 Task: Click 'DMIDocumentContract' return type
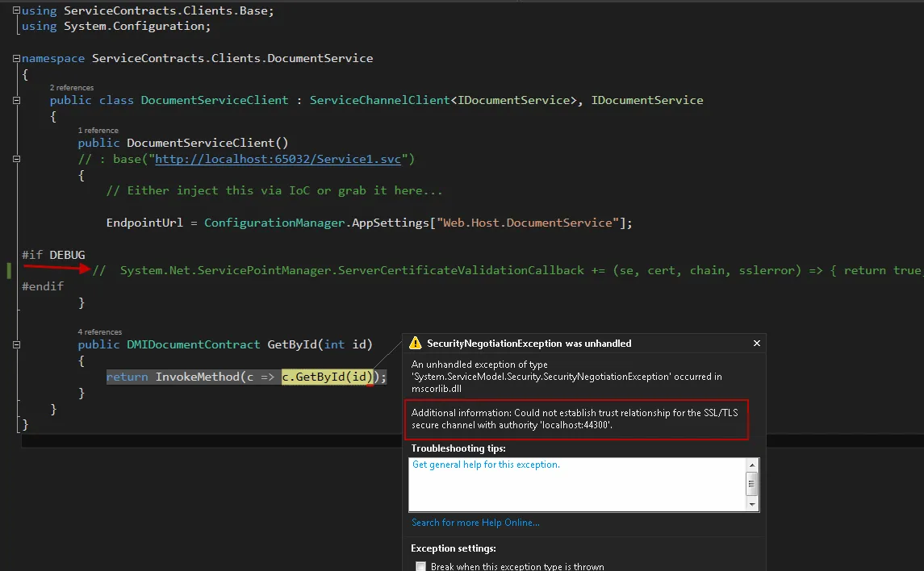pos(194,344)
